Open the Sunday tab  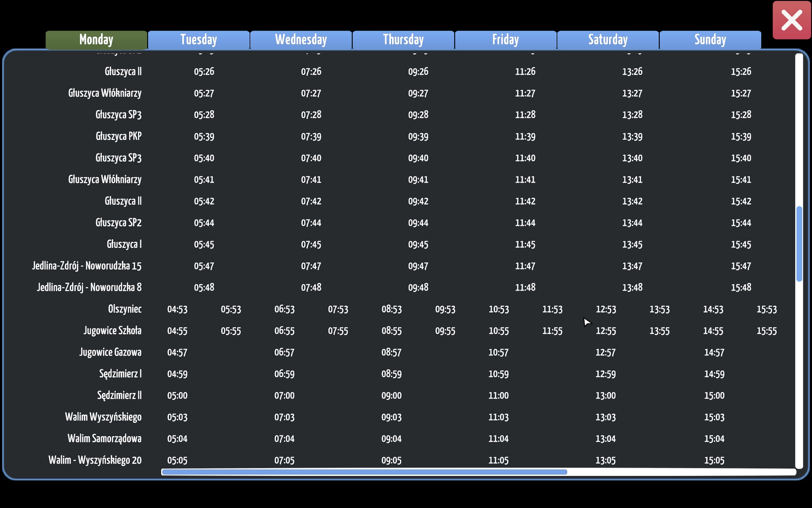pyautogui.click(x=710, y=40)
